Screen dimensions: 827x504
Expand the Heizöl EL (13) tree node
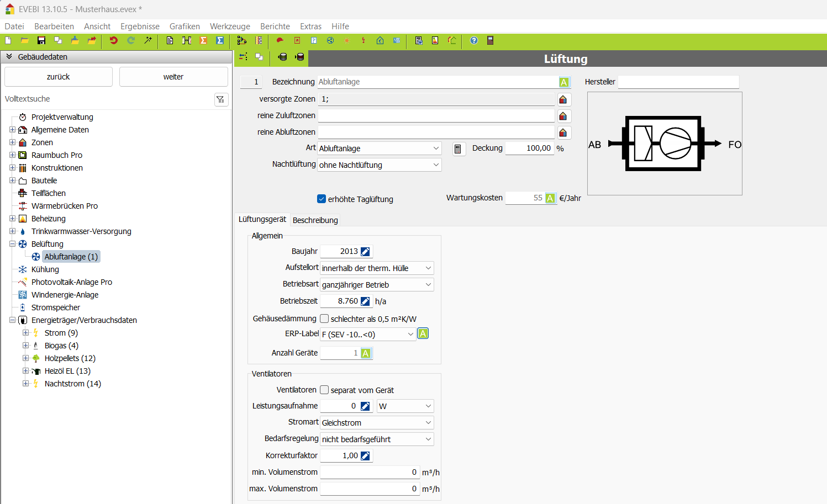25,371
